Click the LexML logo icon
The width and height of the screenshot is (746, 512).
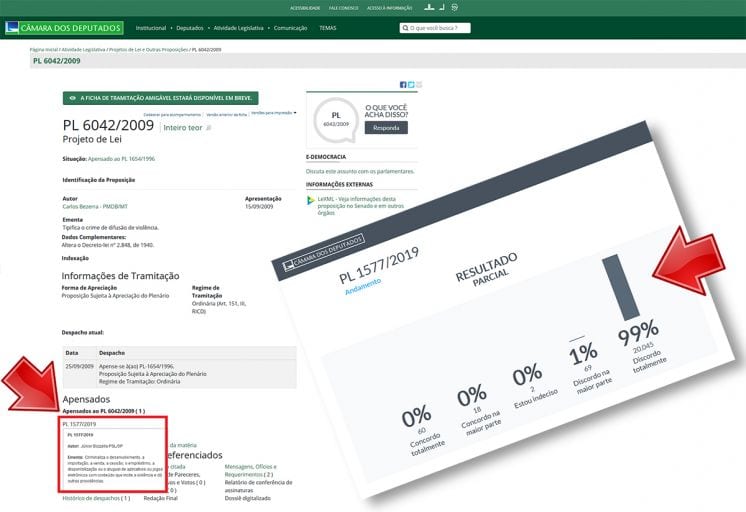tap(311, 201)
